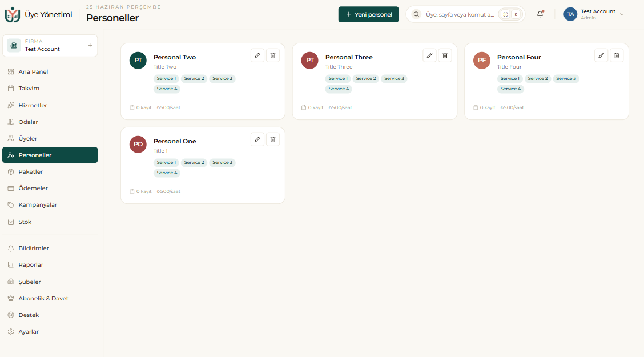Click the Service 2 tag on Personal Two
Image resolution: width=644 pixels, height=357 pixels.
pyautogui.click(x=194, y=78)
